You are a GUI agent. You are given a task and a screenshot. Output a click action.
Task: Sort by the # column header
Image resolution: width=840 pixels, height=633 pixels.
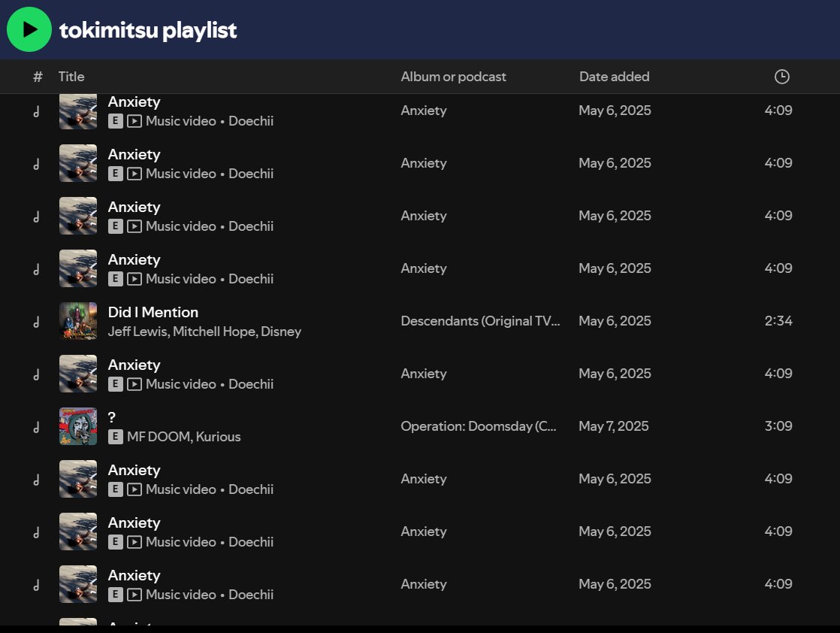click(x=38, y=77)
